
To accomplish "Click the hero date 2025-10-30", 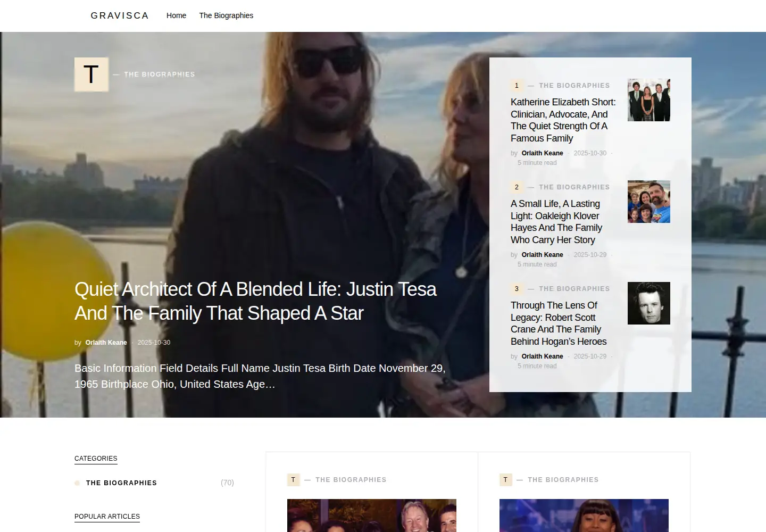I will point(154,343).
